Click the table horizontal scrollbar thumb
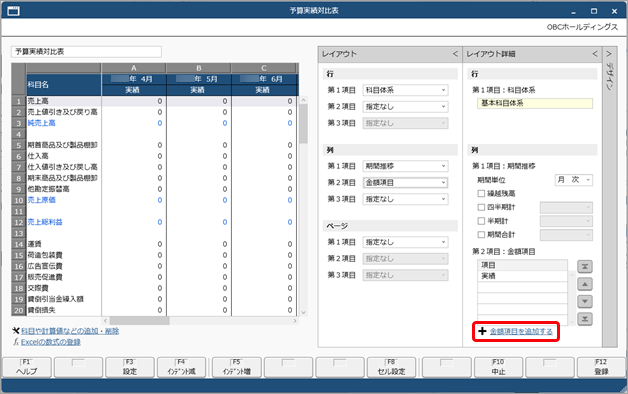This screenshot has width=628, height=394. [140, 321]
